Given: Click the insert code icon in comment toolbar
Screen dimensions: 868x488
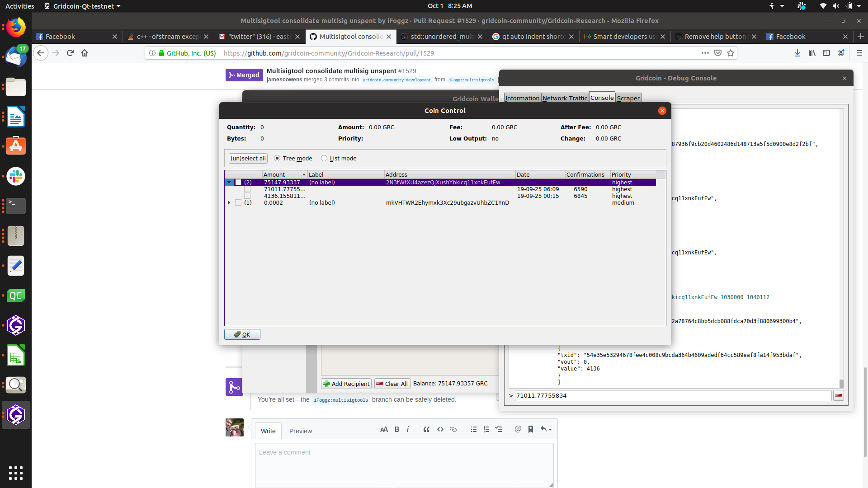Looking at the screenshot, I should pyautogui.click(x=440, y=429).
